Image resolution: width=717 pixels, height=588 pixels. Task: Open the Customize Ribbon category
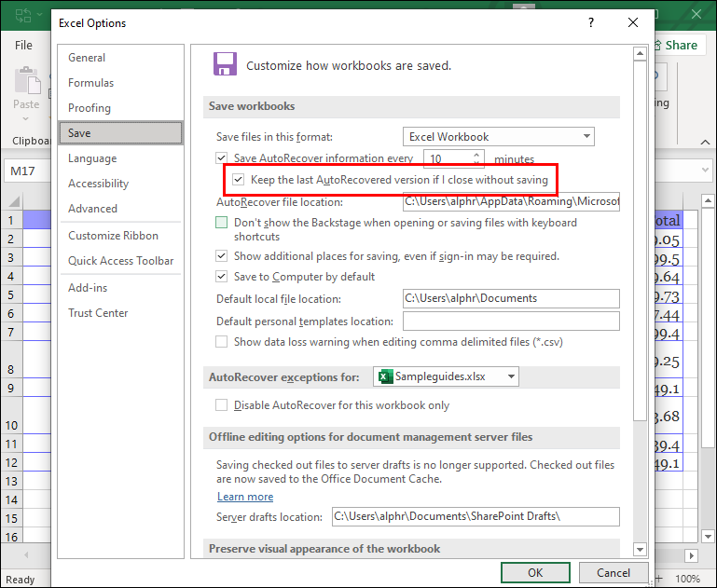pyautogui.click(x=120, y=236)
